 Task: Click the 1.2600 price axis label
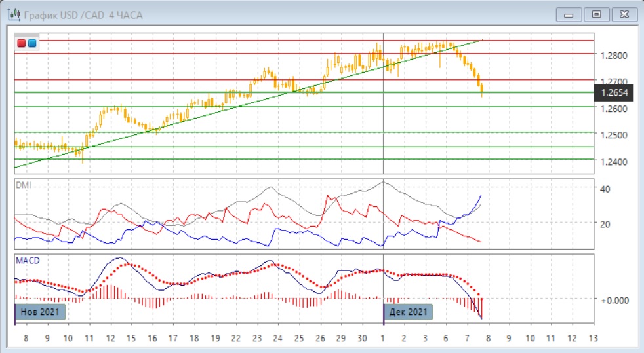pyautogui.click(x=613, y=109)
